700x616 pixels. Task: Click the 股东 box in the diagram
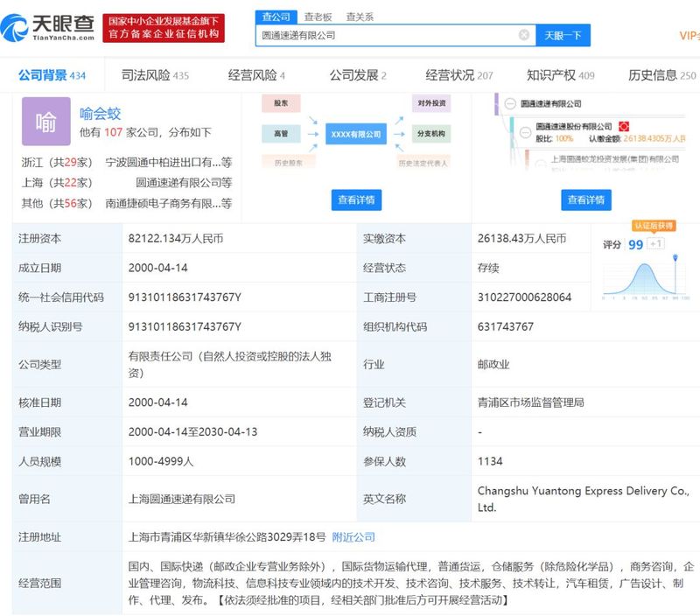pos(281,103)
